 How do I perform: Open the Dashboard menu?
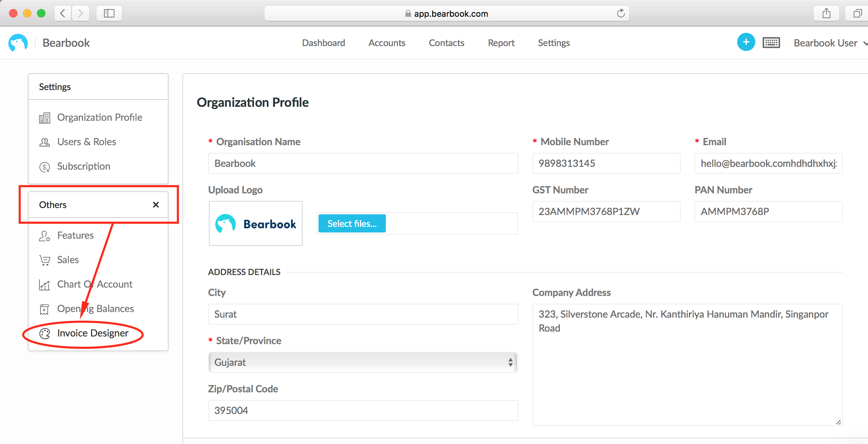323,43
